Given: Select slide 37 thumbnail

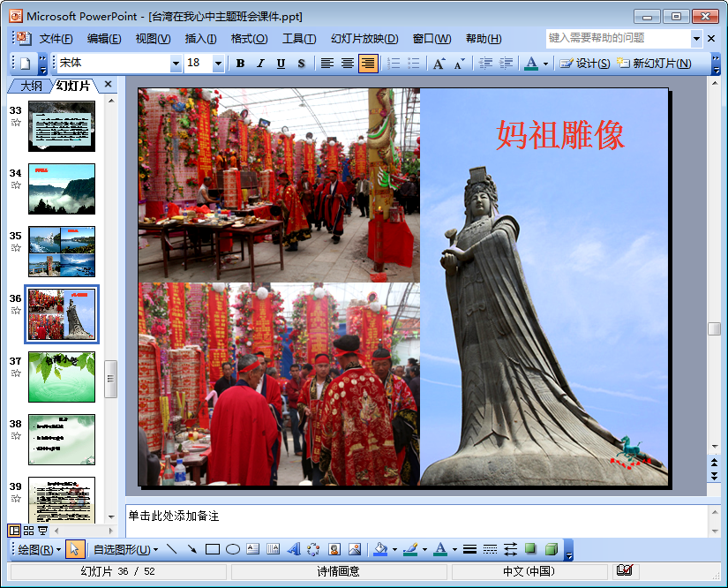Looking at the screenshot, I should click(62, 377).
